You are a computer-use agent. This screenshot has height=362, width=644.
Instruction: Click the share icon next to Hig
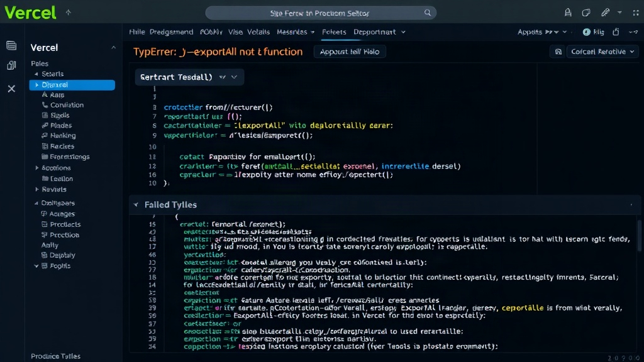(616, 32)
